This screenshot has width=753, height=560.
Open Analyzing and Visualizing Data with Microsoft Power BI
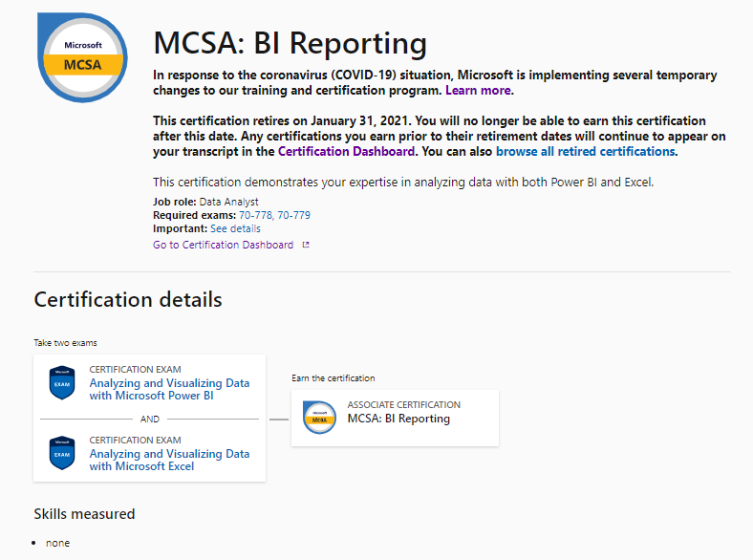click(x=169, y=390)
